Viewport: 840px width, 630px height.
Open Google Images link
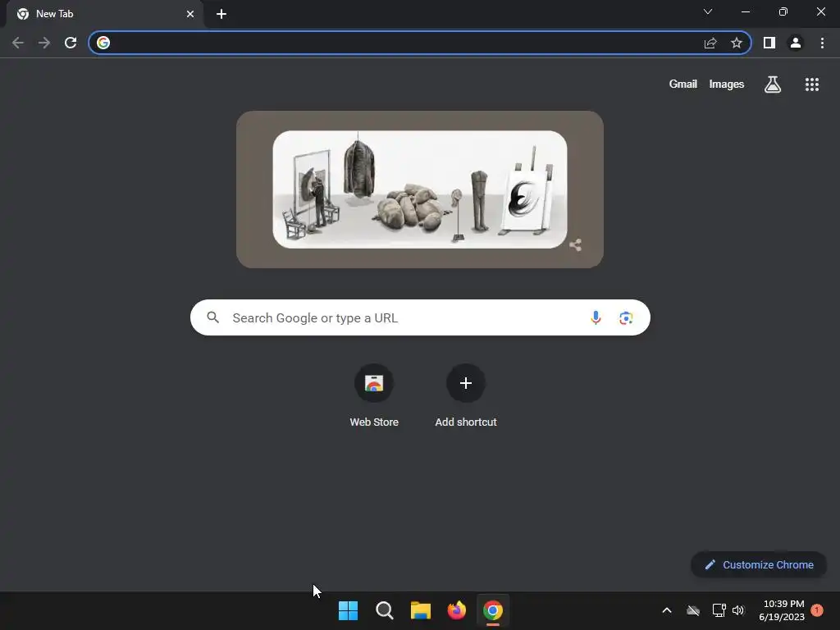point(727,84)
